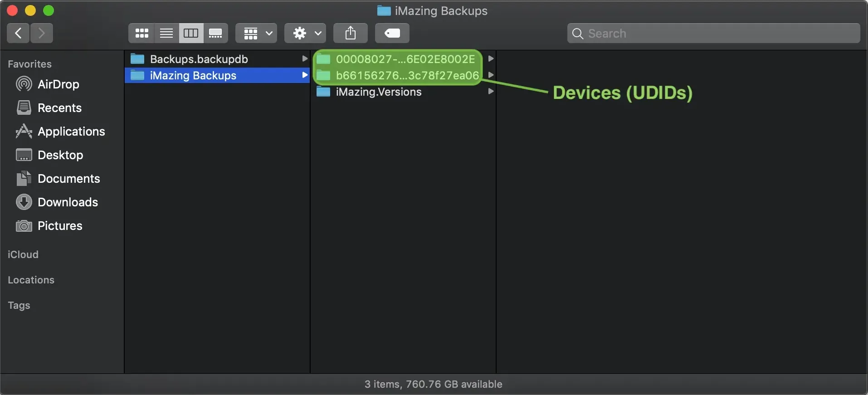
Task: Click the 00008027-...6E02E8002E folder icon
Action: click(323, 59)
